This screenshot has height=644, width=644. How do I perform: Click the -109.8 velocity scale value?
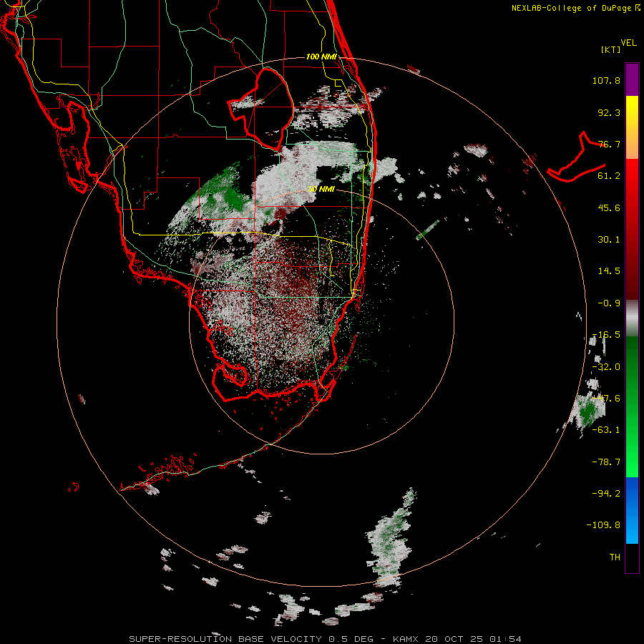pos(603,525)
